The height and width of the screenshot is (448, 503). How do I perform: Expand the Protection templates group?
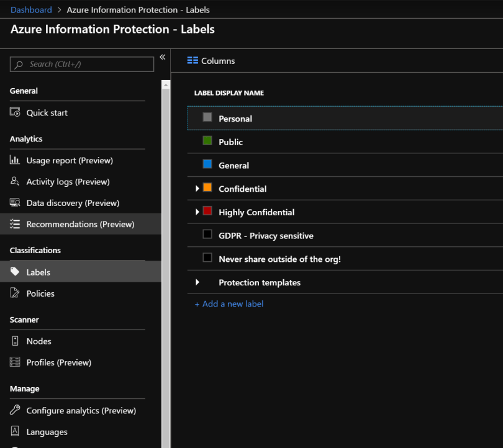[197, 282]
